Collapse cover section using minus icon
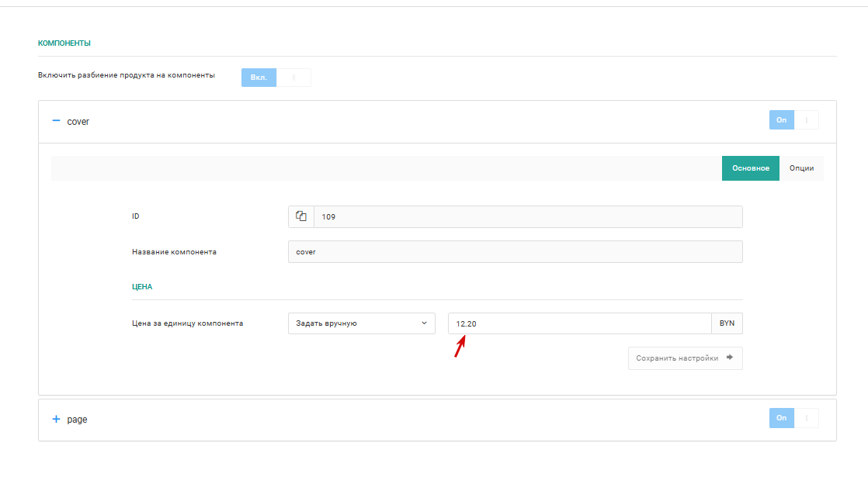868x477 pixels. click(56, 120)
